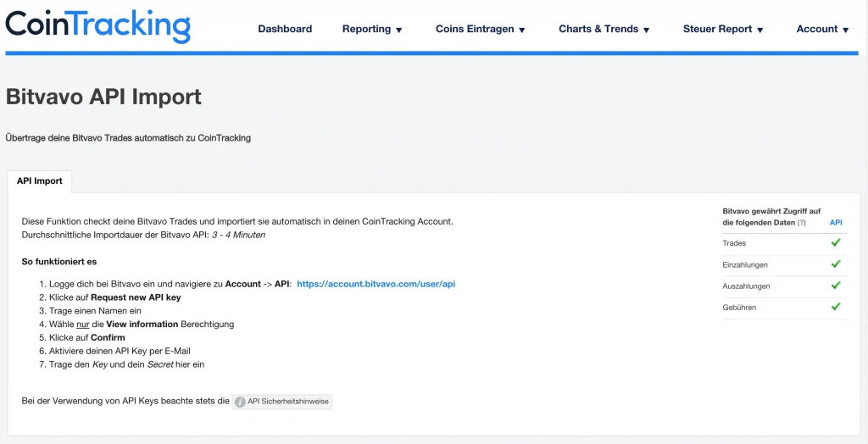Expand Charts & Trends menu

click(x=604, y=29)
